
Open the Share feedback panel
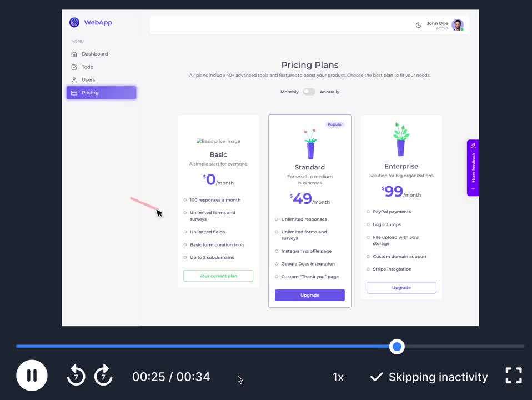[473, 168]
